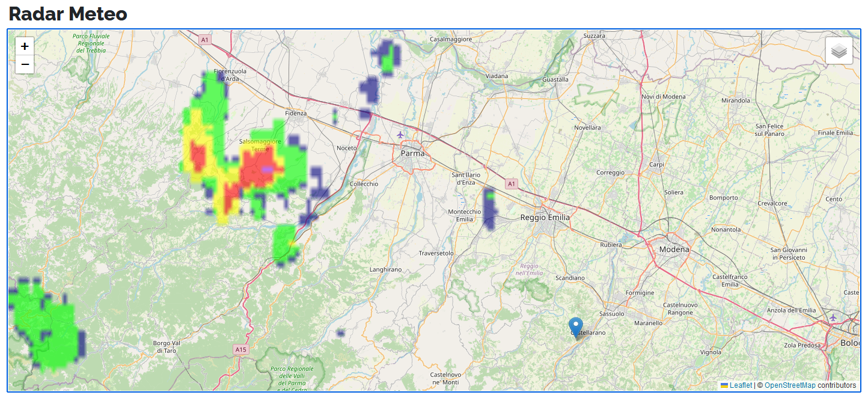Click the blue location marker near Castellarano
This screenshot has height=398, width=868.
tap(576, 328)
